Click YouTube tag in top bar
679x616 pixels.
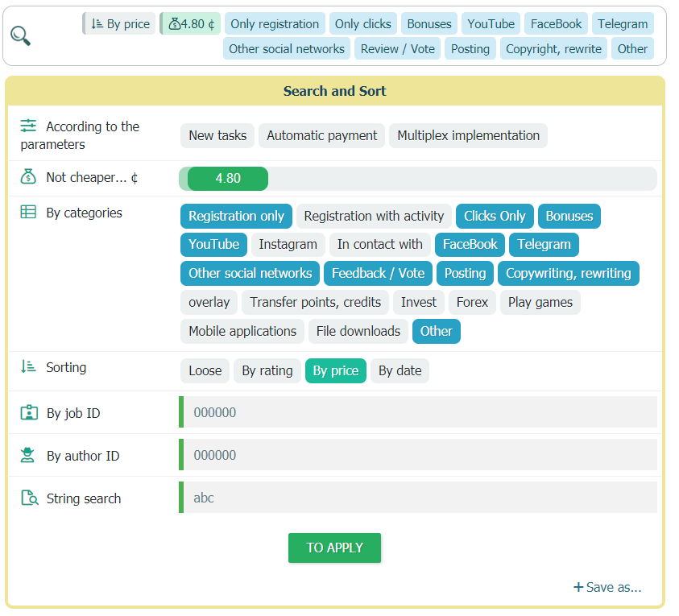(491, 24)
